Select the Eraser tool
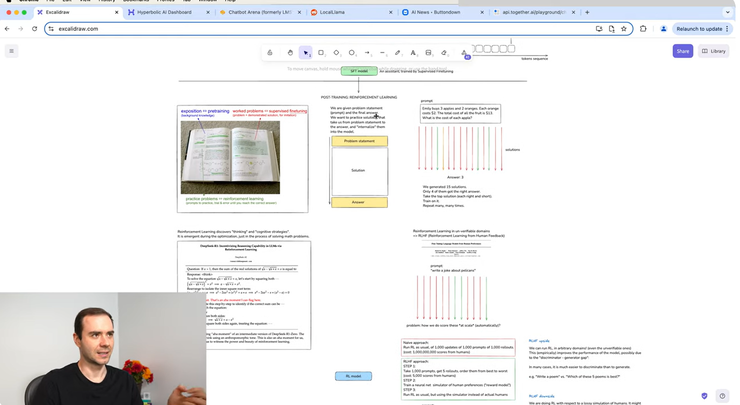740x405 pixels. pos(444,53)
